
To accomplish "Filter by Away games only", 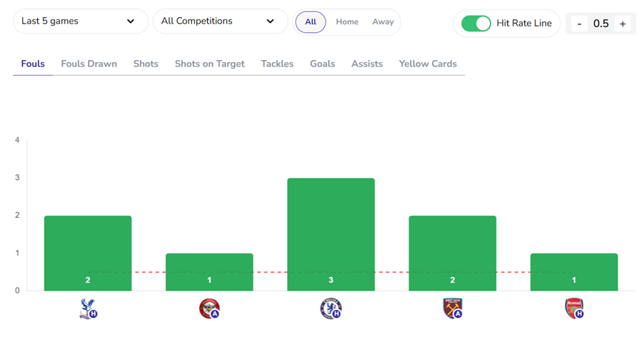I will tap(383, 22).
